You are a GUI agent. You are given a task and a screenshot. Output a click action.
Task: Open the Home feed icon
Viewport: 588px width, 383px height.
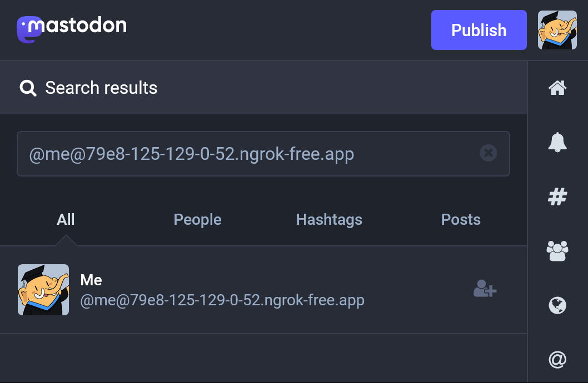(557, 87)
